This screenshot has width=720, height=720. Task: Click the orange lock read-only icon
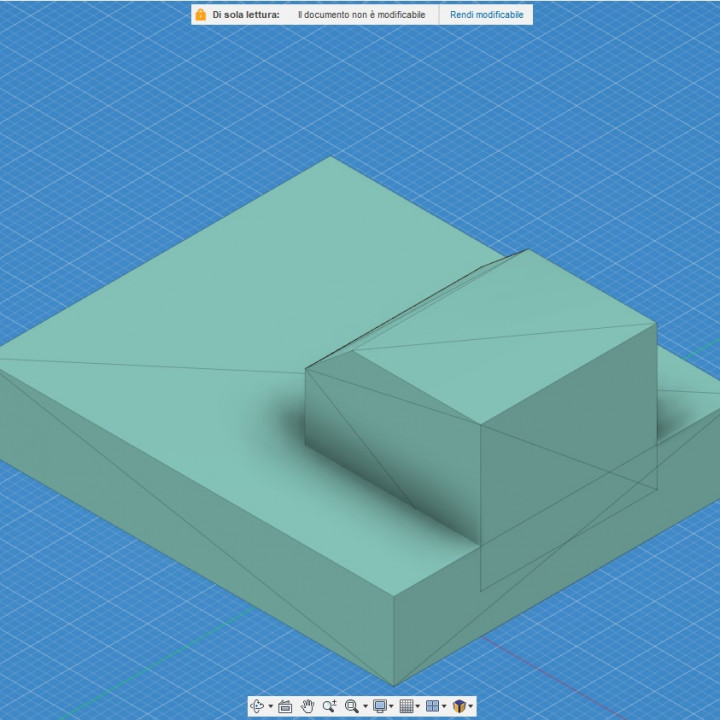tap(201, 15)
